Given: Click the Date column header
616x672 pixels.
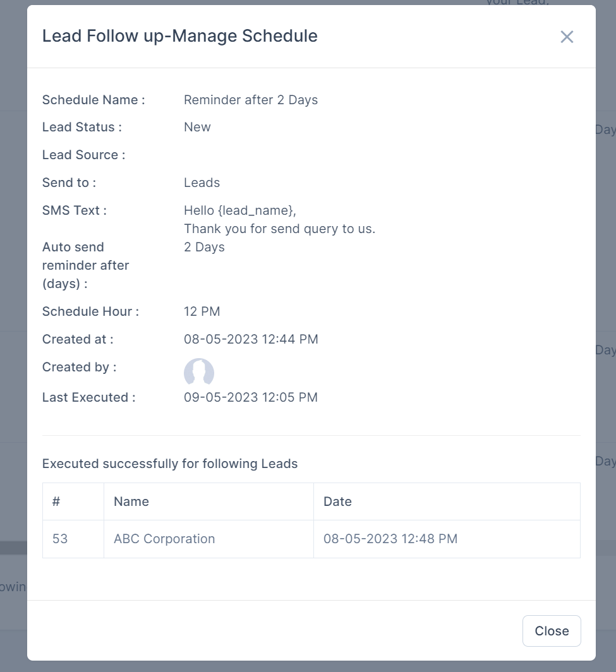Looking at the screenshot, I should (x=337, y=501).
